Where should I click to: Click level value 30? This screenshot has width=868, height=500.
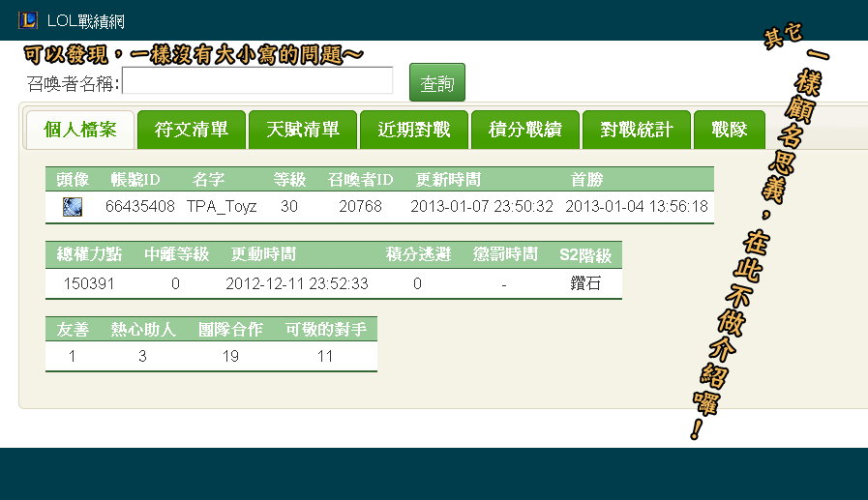289,206
